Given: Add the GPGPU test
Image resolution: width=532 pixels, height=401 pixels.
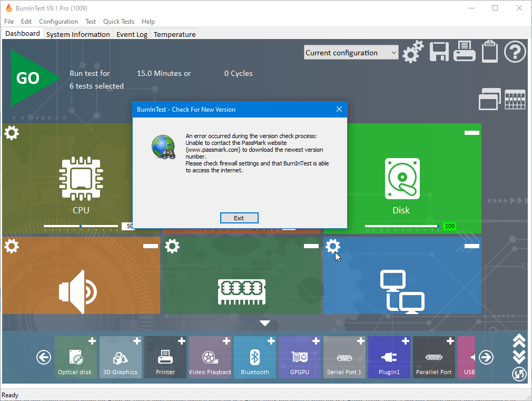Looking at the screenshot, I should coord(316,341).
